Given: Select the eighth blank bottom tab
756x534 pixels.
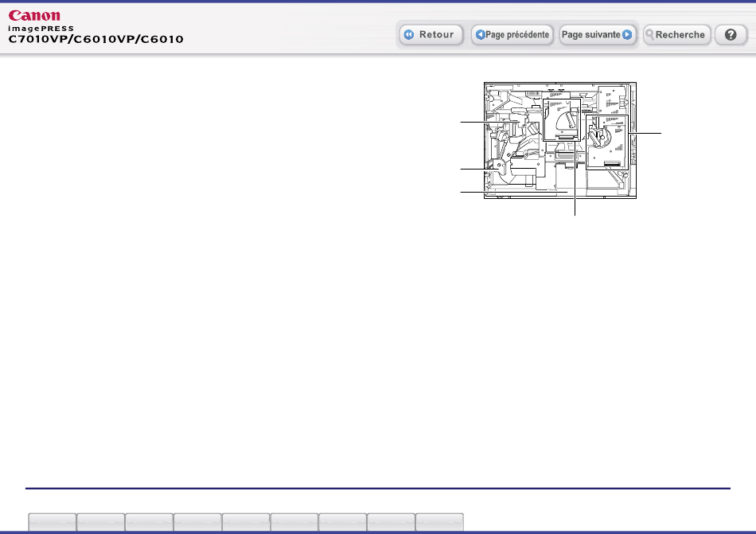Looking at the screenshot, I should [x=392, y=522].
